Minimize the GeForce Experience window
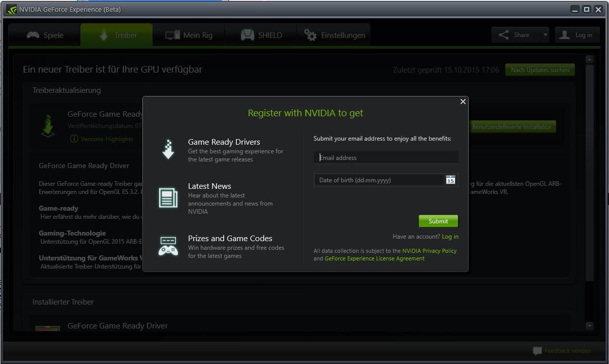The image size is (609, 364). pyautogui.click(x=575, y=9)
